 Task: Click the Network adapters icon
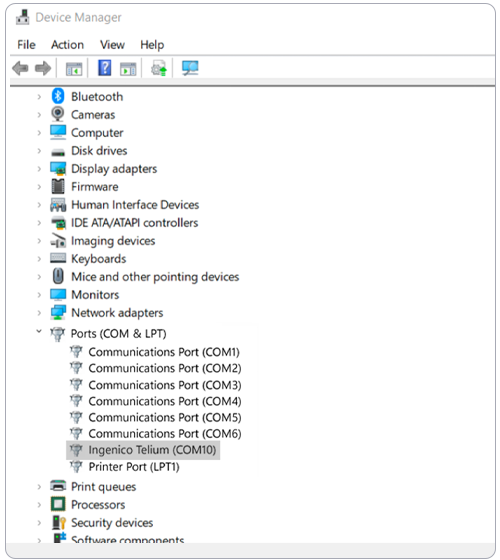click(x=58, y=312)
